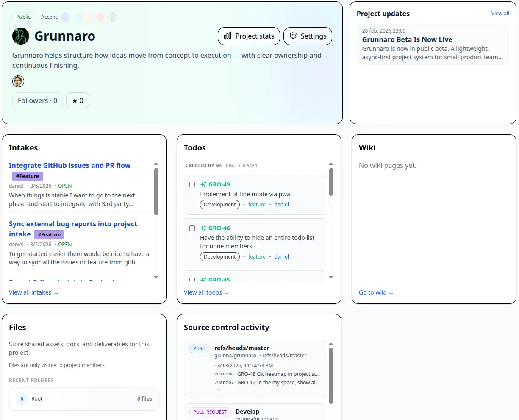
Task: Click the Followers count button
Action: pos(37,100)
